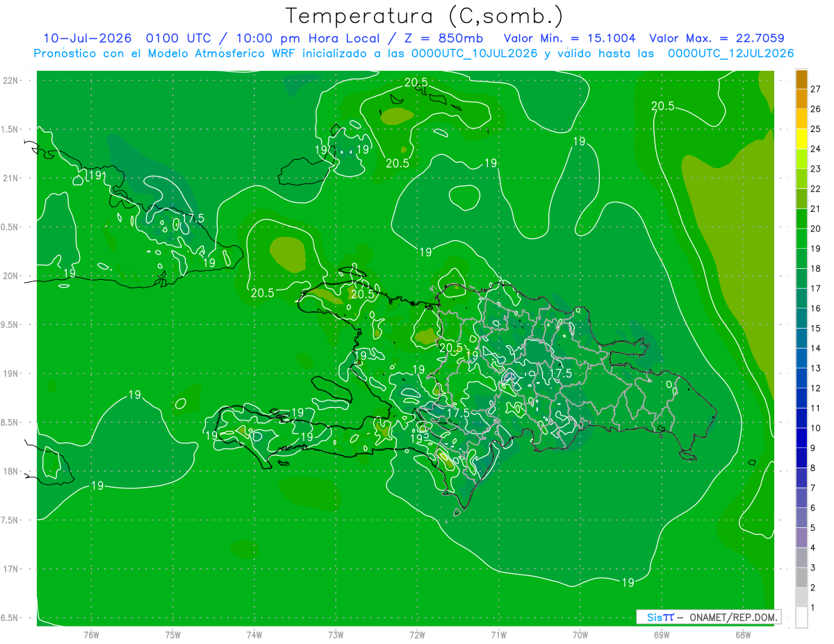
Task: Click the '6.5N' latitude axis label
Action: point(10,618)
